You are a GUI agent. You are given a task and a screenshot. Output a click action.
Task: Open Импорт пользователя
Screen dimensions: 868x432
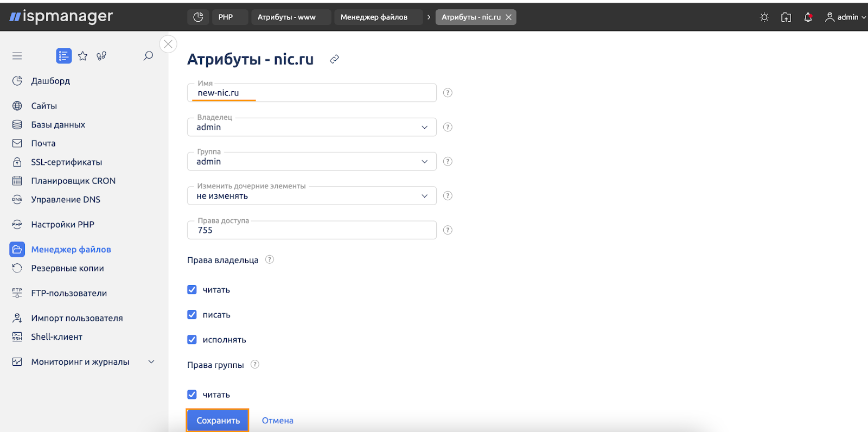coord(77,318)
